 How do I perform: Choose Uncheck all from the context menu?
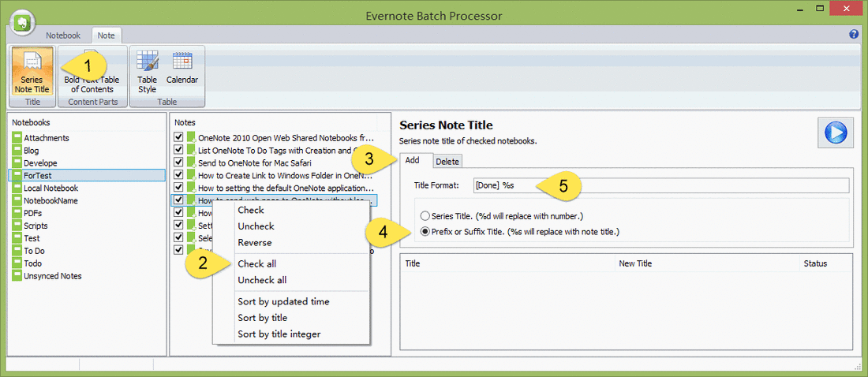(262, 279)
